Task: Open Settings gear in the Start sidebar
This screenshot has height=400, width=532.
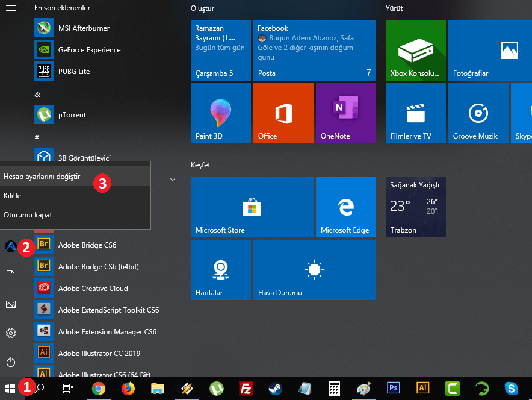Action: point(10,333)
